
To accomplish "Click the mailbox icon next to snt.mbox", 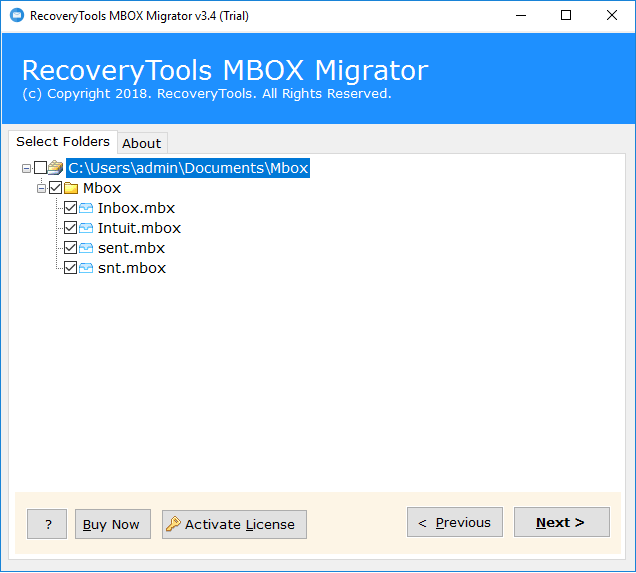I will pos(86,268).
